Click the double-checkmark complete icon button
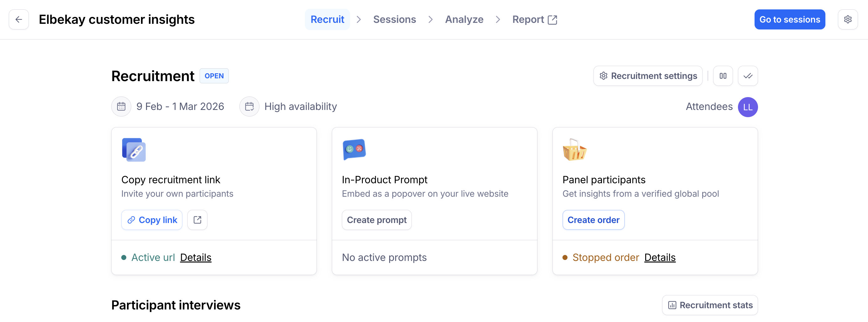 click(x=748, y=76)
